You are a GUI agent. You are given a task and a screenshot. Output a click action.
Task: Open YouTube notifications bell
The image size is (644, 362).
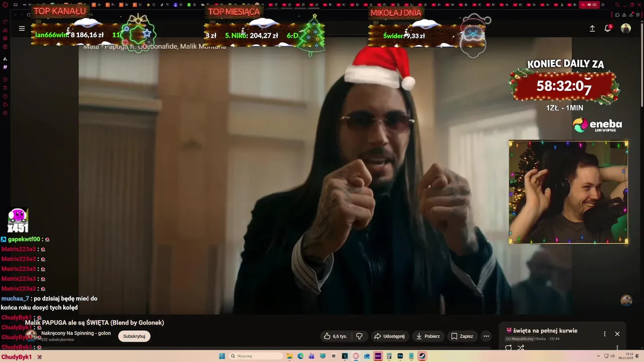click(x=608, y=29)
